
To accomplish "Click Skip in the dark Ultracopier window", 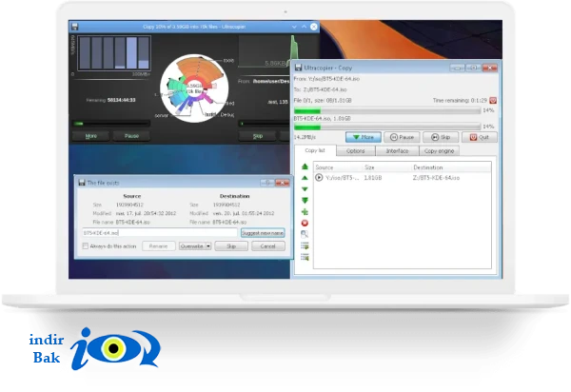I will click(x=258, y=136).
